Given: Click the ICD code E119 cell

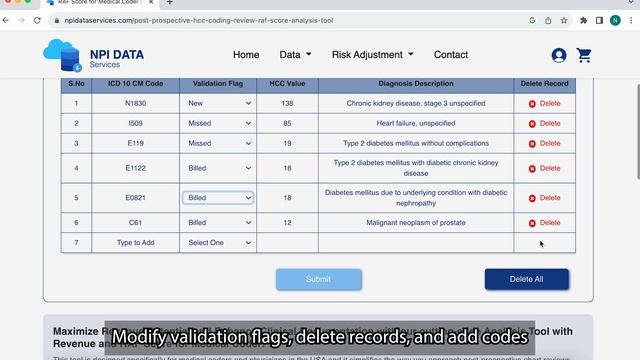Looking at the screenshot, I should [x=136, y=143].
